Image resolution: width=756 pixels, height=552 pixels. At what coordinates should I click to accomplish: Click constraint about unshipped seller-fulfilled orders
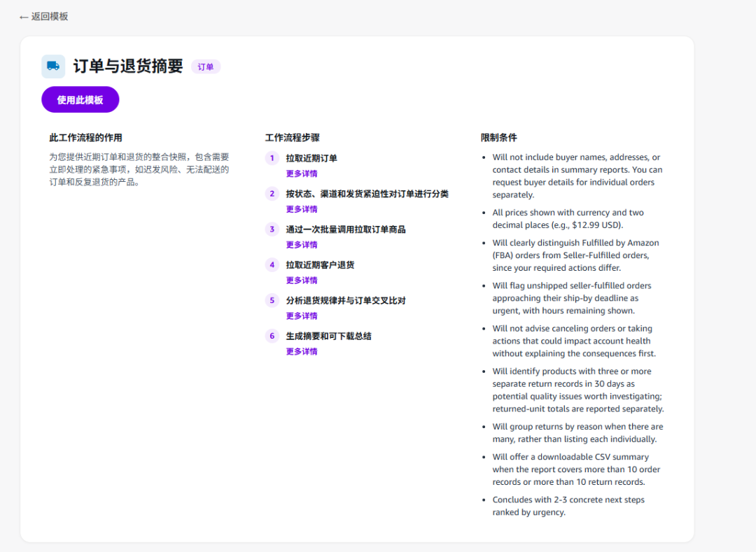[x=572, y=298]
